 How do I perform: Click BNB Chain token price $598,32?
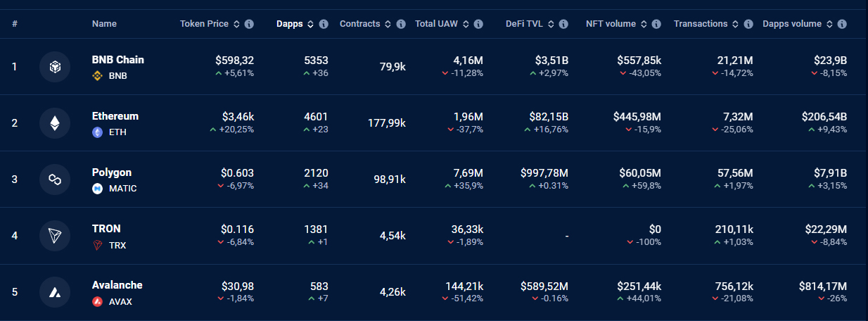click(x=234, y=61)
